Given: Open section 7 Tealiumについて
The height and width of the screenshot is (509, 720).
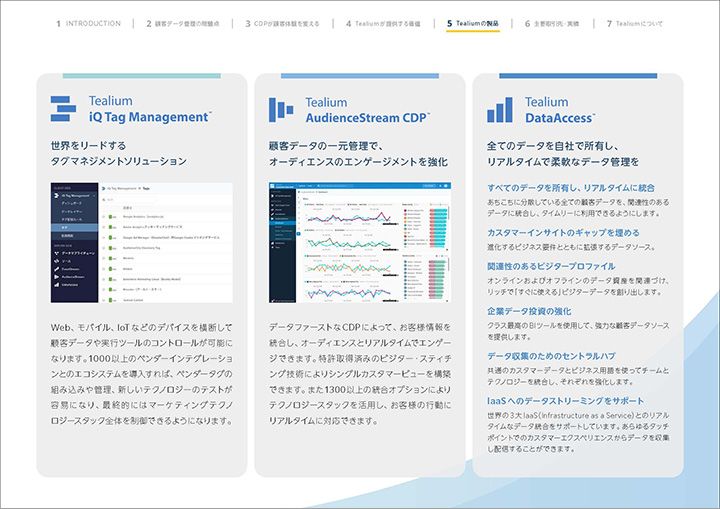Looking at the screenshot, I should point(635,23).
